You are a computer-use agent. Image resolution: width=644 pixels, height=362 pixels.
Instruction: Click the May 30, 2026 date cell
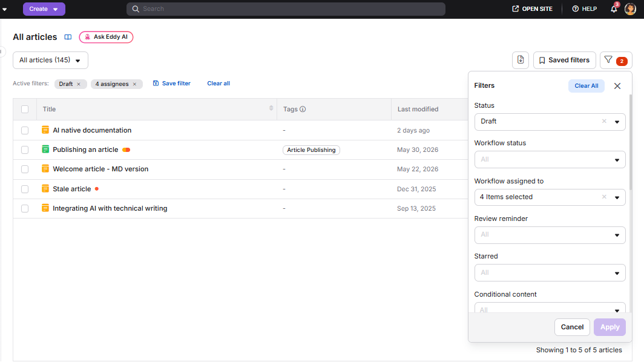pos(417,150)
